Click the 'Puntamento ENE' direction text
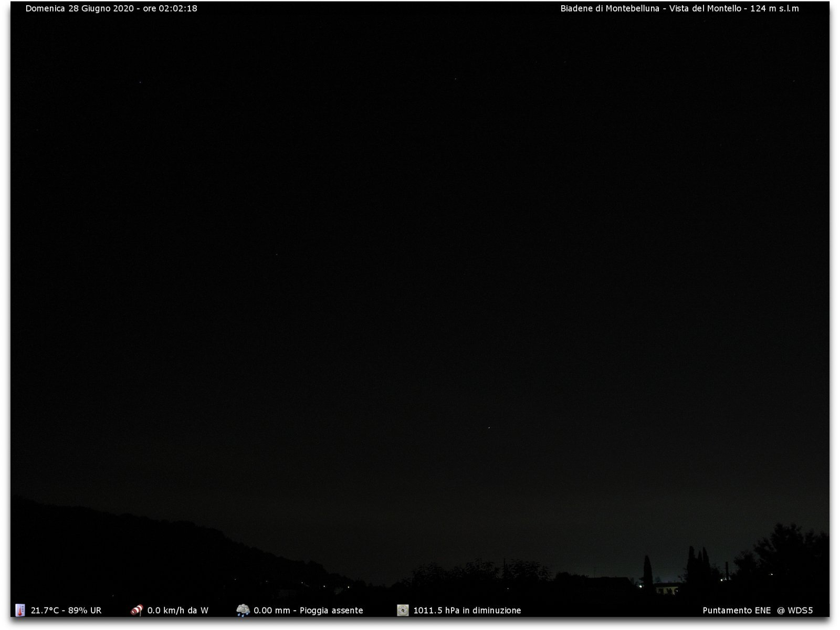 (737, 611)
